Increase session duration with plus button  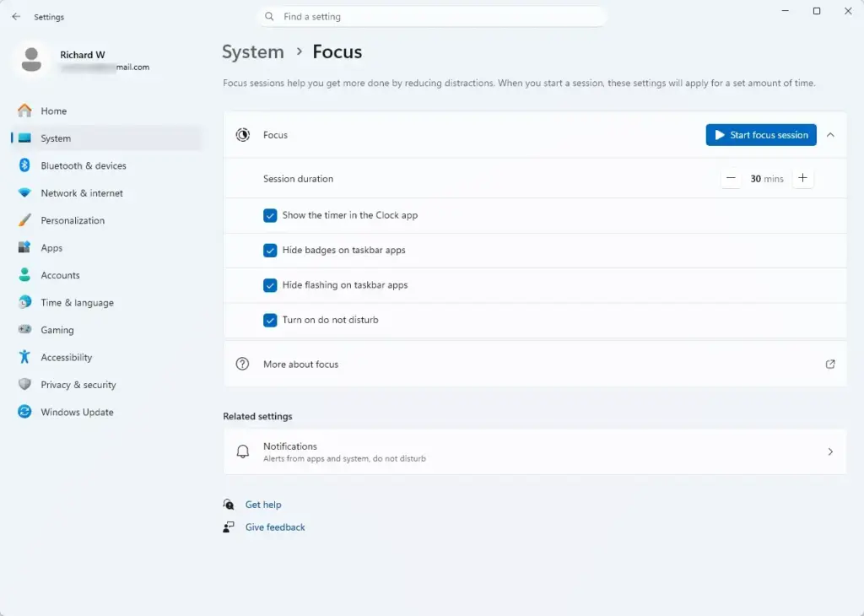[803, 178]
